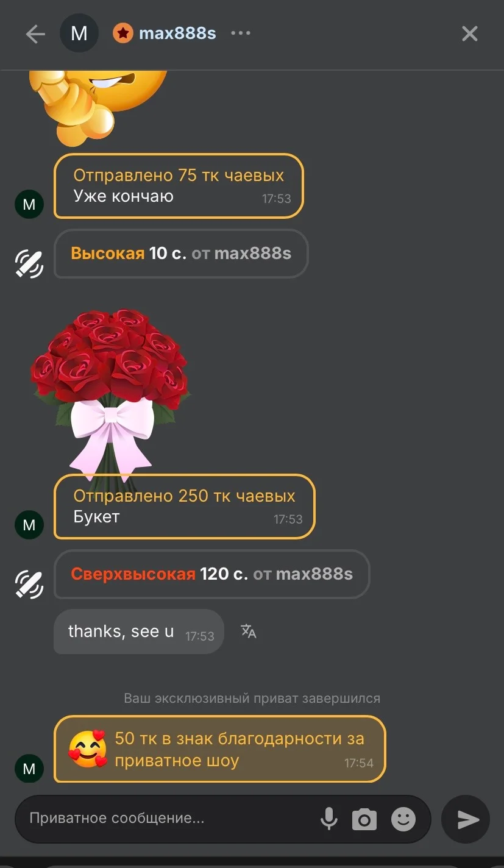This screenshot has height=868, width=504.
Task: Click the 'Отправлено 250 тк чаевых' Букет message
Action: pyautogui.click(x=185, y=507)
